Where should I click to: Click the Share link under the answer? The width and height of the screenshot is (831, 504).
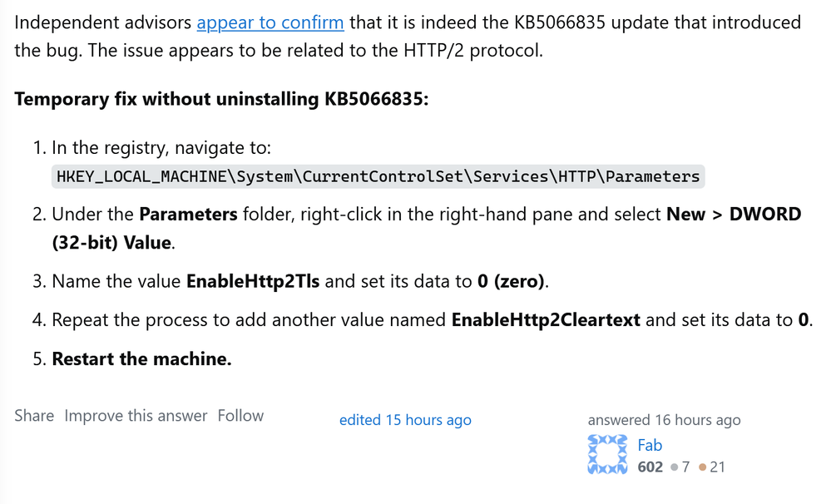(x=34, y=416)
